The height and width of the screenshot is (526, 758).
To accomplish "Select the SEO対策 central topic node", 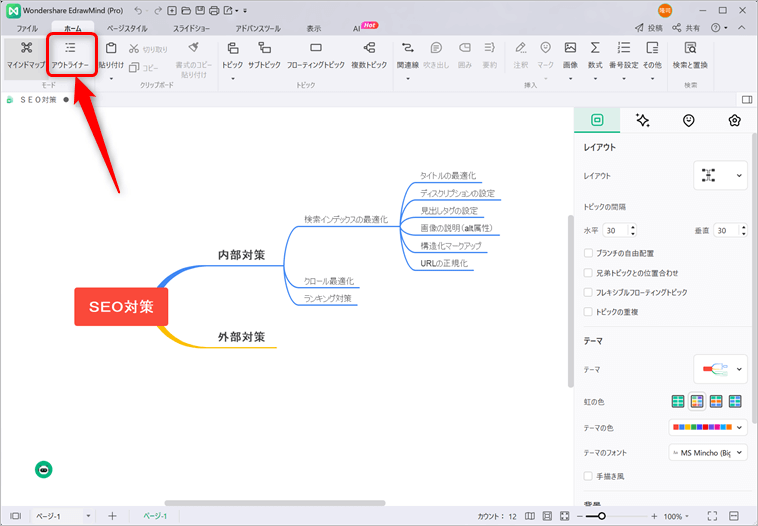I will click(x=121, y=307).
